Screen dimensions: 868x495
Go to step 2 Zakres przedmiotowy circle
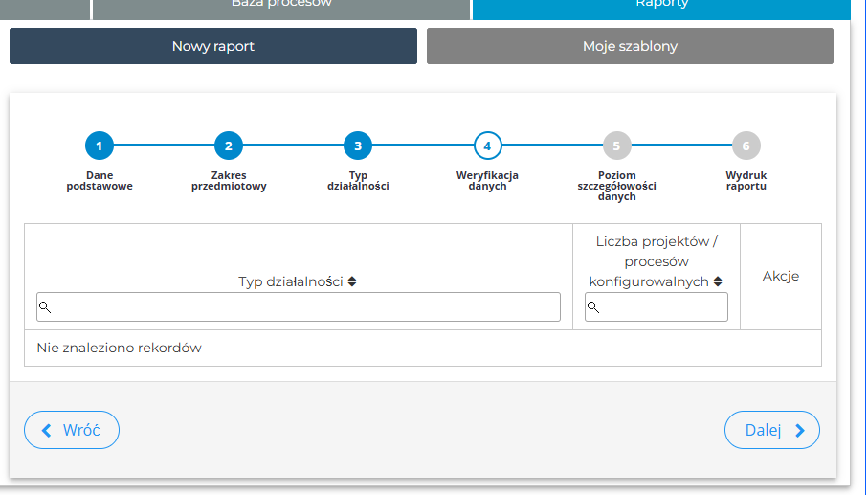(x=229, y=146)
